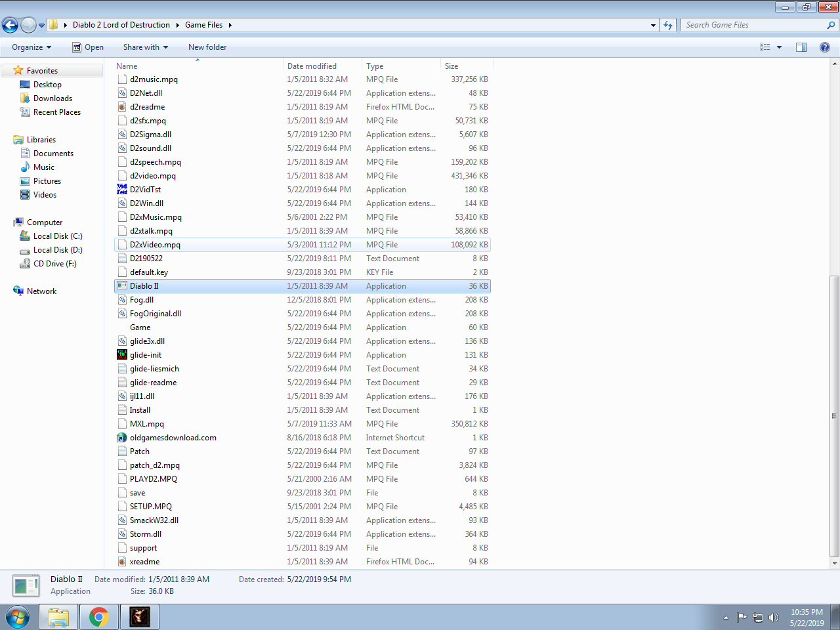Select Computer in navigation pane
Viewport: 840px width, 630px height.
click(45, 222)
